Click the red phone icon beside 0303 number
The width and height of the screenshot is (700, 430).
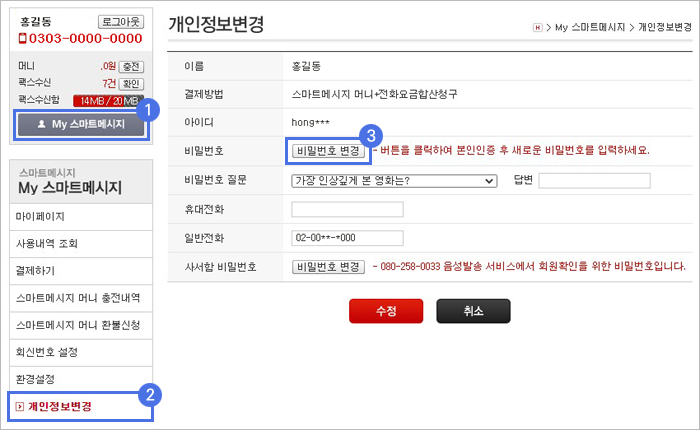22,38
